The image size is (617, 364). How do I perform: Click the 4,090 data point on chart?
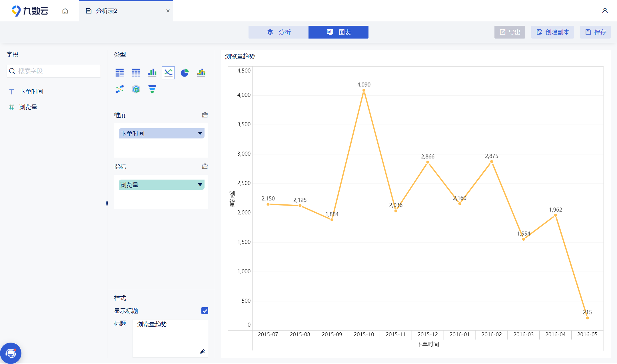click(364, 90)
